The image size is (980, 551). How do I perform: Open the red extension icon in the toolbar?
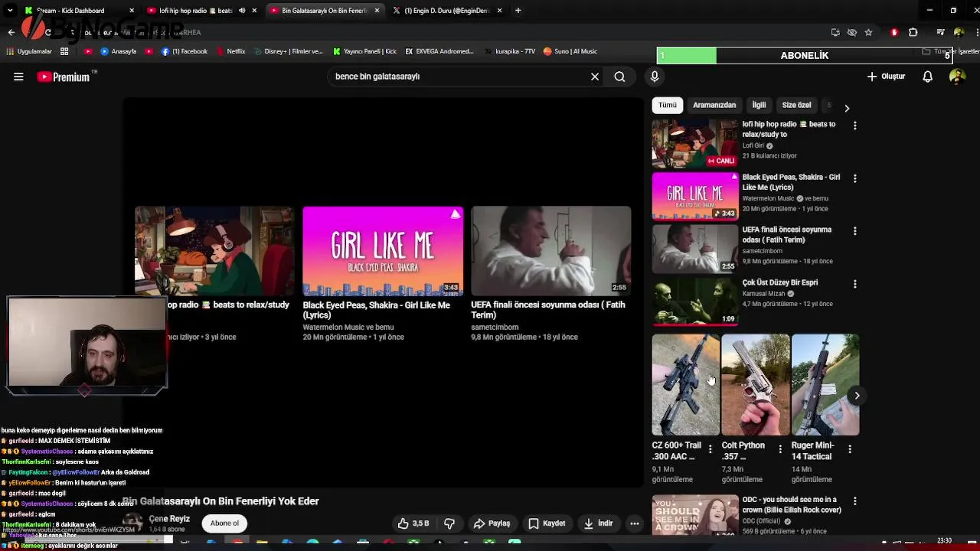pos(894,32)
